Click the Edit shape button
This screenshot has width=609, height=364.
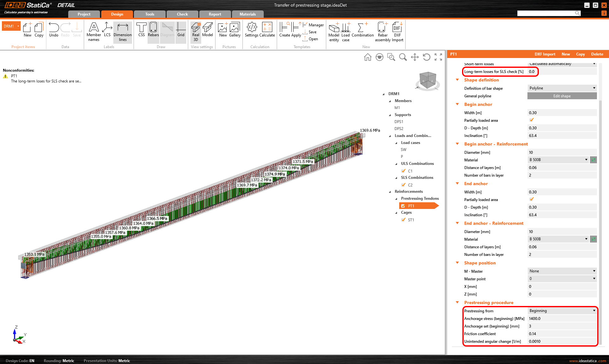click(562, 96)
